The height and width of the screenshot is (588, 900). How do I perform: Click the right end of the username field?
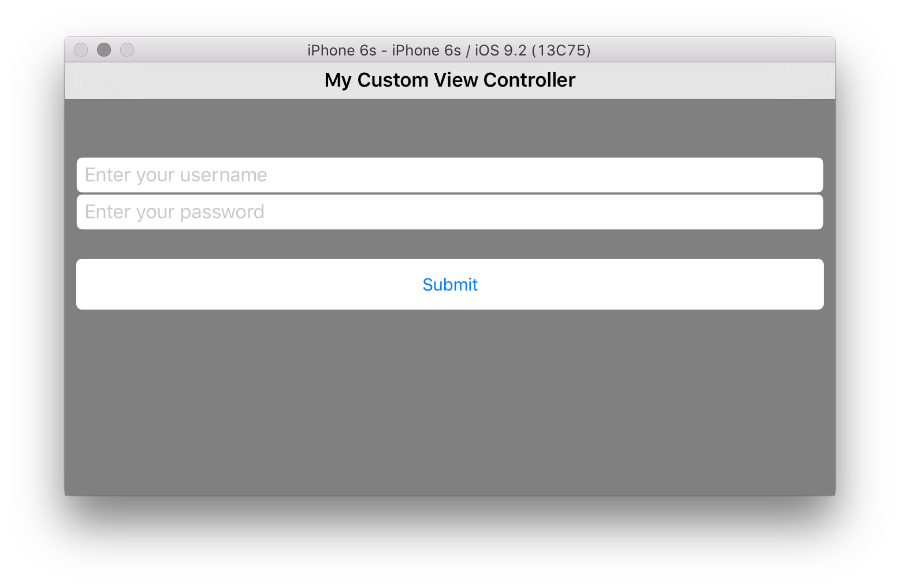(797, 175)
